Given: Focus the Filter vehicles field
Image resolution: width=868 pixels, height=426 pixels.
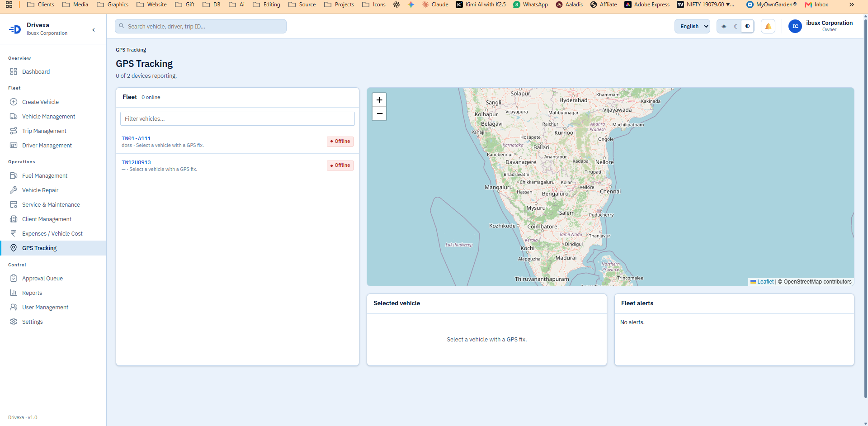Looking at the screenshot, I should click(237, 118).
